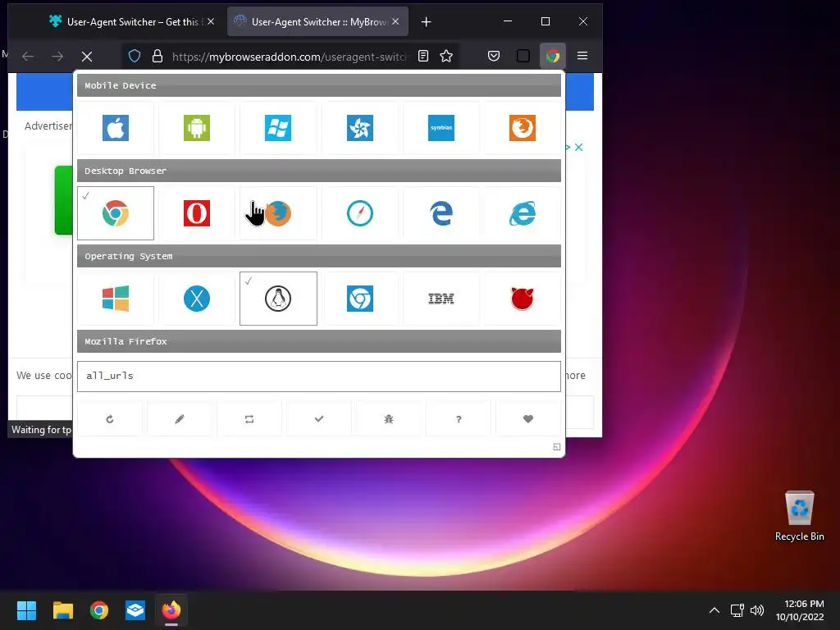Image resolution: width=840 pixels, height=630 pixels.
Task: Toggle reader view icon in address bar
Action: pos(423,57)
